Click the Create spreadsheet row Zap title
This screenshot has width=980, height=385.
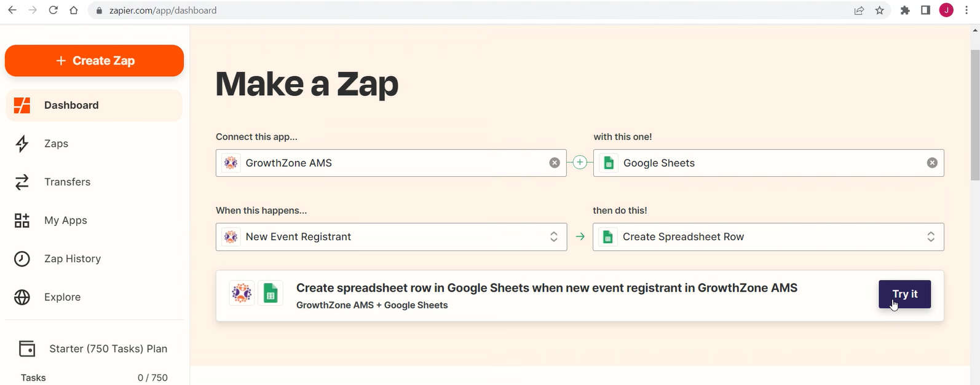pyautogui.click(x=547, y=288)
